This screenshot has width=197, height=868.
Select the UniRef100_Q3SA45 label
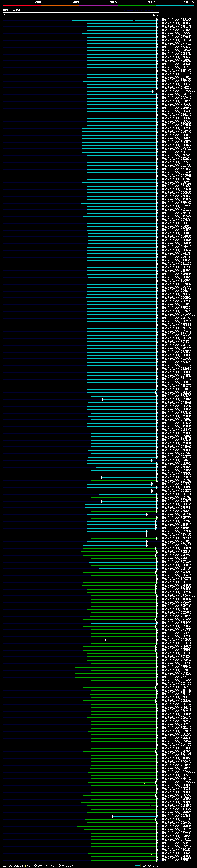(x=176, y=399)
